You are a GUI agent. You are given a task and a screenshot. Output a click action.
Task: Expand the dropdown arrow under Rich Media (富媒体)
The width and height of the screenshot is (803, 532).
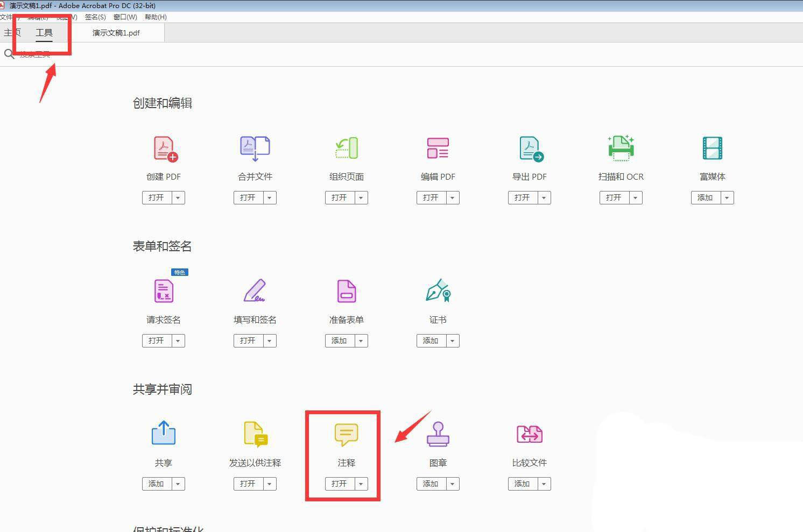[x=727, y=198]
